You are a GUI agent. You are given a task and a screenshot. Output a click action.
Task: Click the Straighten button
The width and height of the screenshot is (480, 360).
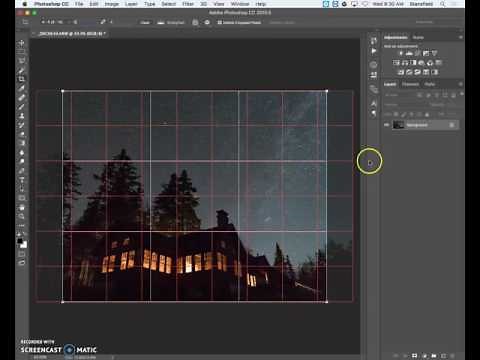[x=171, y=22]
